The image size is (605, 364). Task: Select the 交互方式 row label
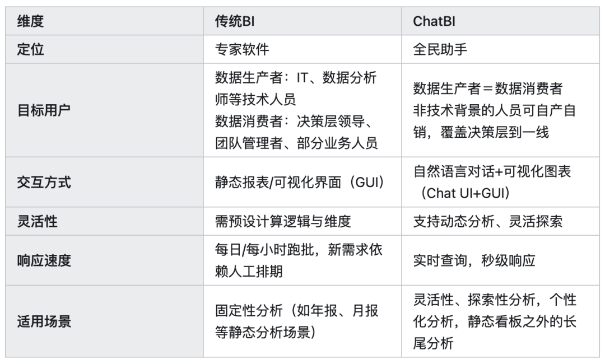105,182
